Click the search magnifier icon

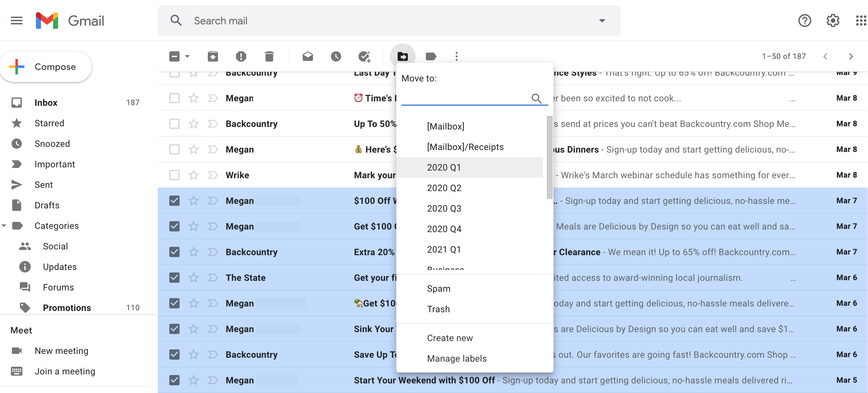point(176,21)
